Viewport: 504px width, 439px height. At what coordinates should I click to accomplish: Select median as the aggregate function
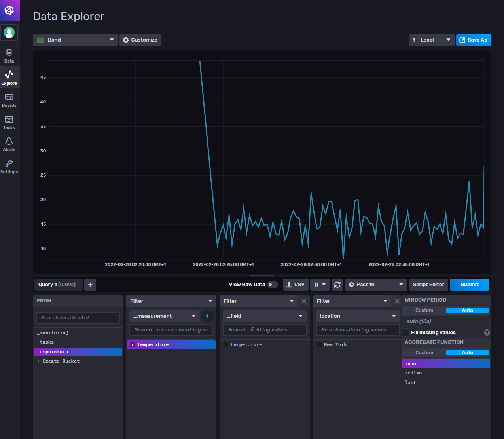[413, 372]
